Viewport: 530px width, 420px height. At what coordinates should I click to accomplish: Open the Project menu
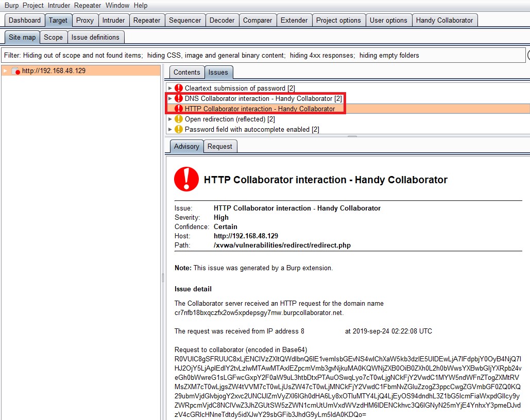33,6
